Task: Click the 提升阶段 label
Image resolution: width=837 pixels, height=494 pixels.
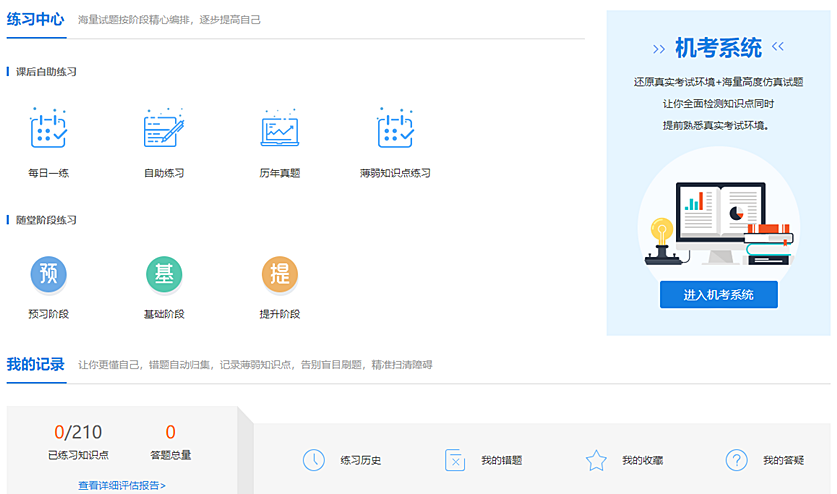Action: (x=280, y=314)
